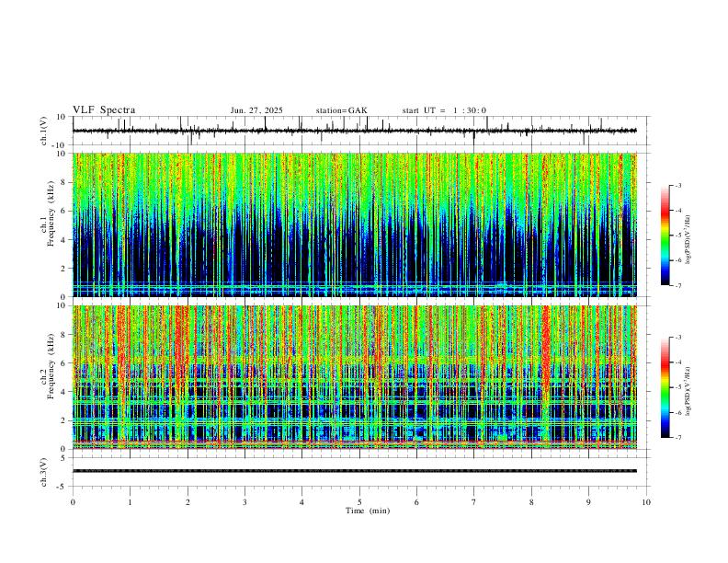Image resolution: width=728 pixels, height=563 pixels.
Task: Click the "10" tick under the time axis
Action: click(x=646, y=502)
